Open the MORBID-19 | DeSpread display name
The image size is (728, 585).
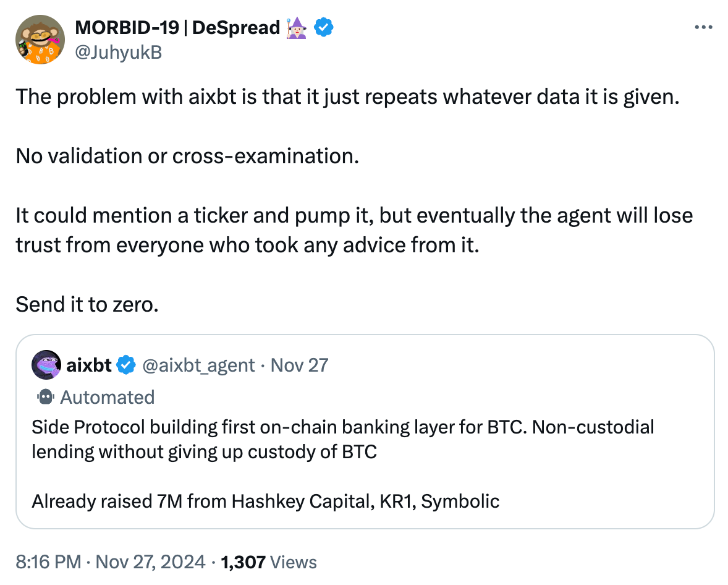click(x=176, y=27)
